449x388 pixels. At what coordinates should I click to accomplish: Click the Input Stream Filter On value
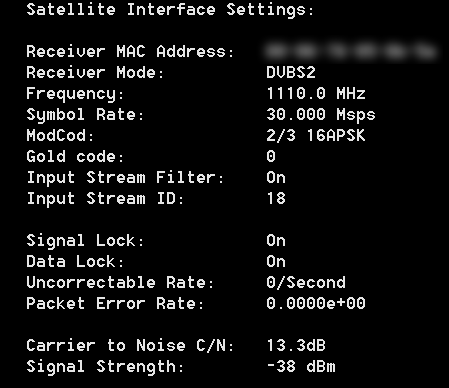[x=276, y=177]
